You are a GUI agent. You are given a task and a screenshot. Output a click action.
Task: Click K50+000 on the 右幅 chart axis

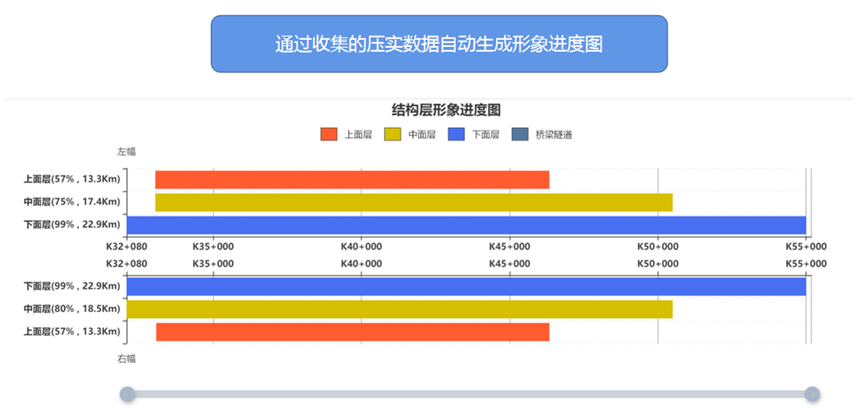pyautogui.click(x=658, y=264)
